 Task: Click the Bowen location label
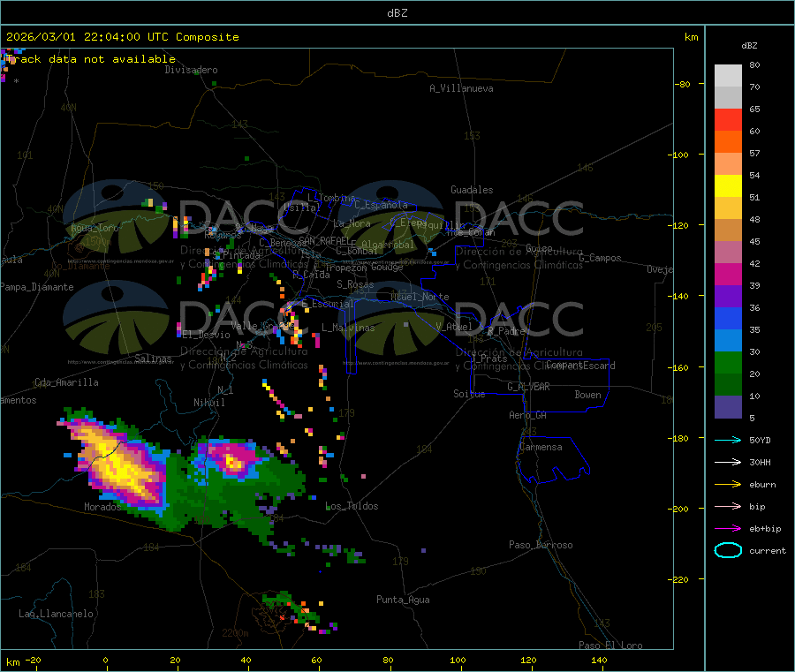[587, 394]
